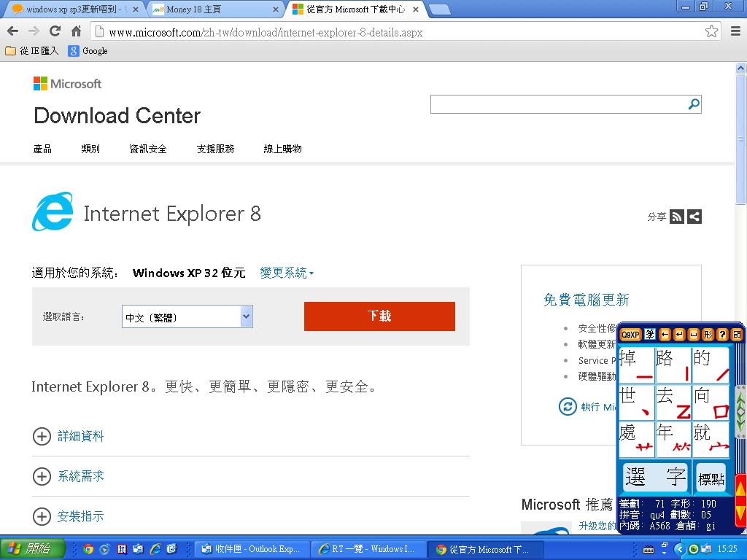
Task: Click the Internet Explorer 8 logo
Action: coord(53,212)
